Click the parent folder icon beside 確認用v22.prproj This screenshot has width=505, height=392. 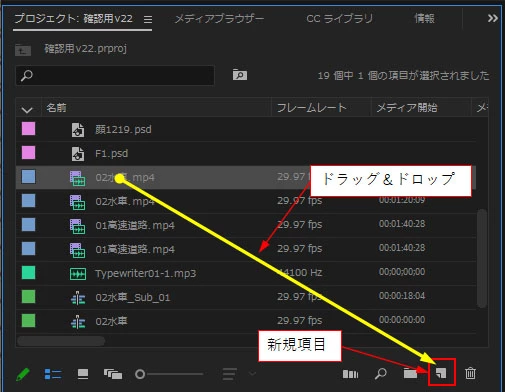point(23,50)
